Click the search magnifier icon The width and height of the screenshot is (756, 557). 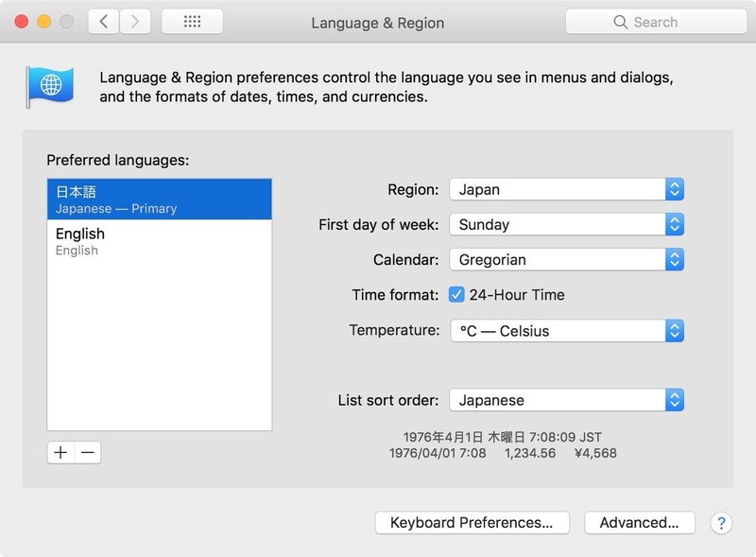[x=621, y=22]
